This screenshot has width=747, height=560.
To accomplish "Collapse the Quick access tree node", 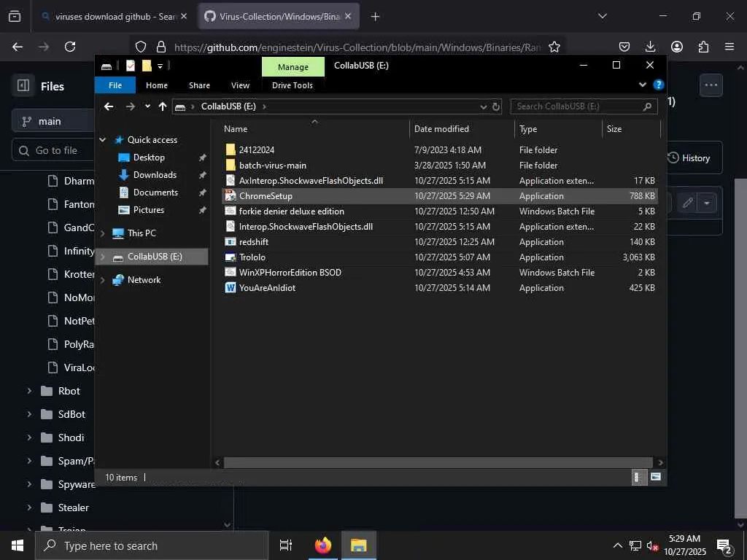I will coord(102,139).
